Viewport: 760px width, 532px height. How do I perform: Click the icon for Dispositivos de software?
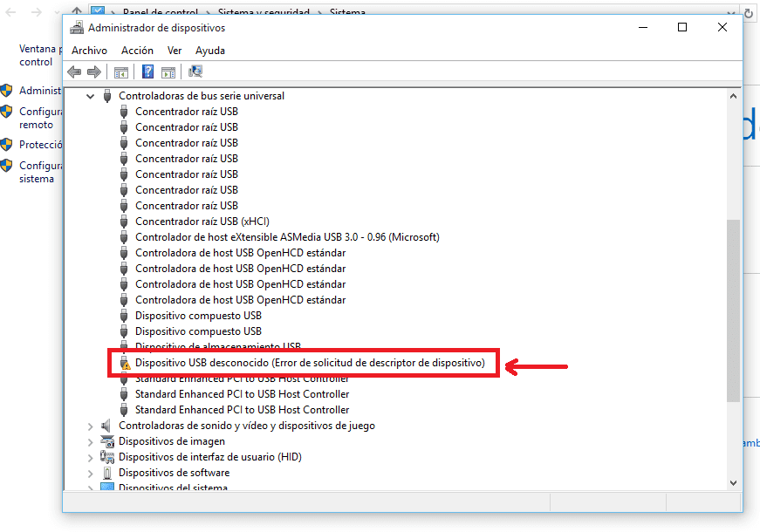pos(107,473)
